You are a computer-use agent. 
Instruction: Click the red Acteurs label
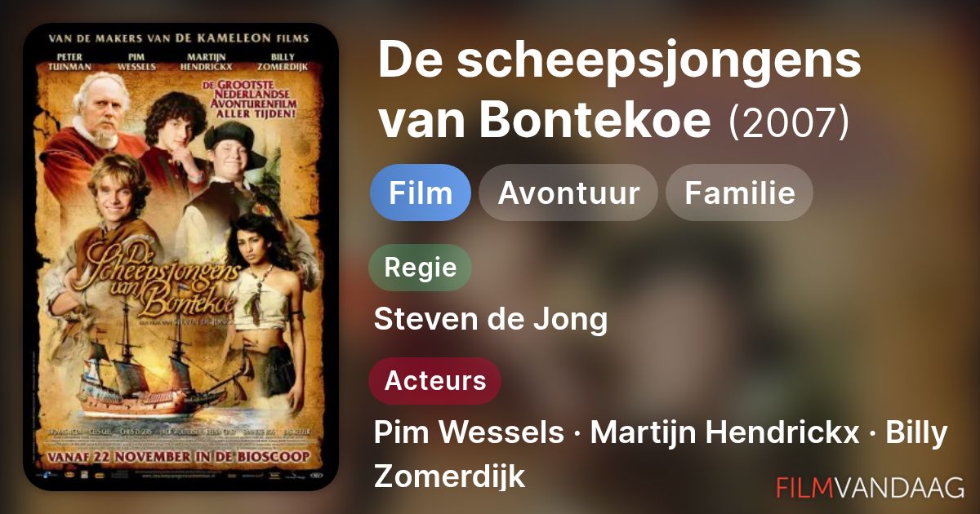click(x=434, y=381)
